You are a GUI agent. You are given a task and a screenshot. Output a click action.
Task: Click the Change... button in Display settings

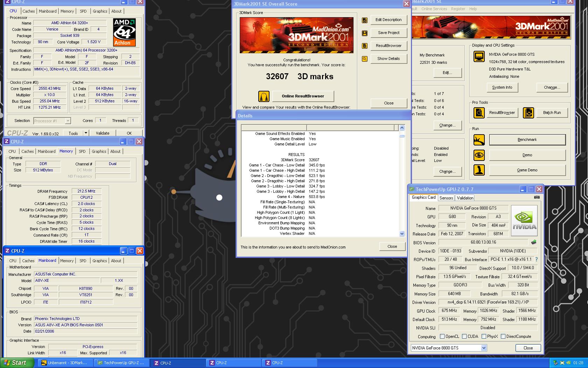pos(552,87)
